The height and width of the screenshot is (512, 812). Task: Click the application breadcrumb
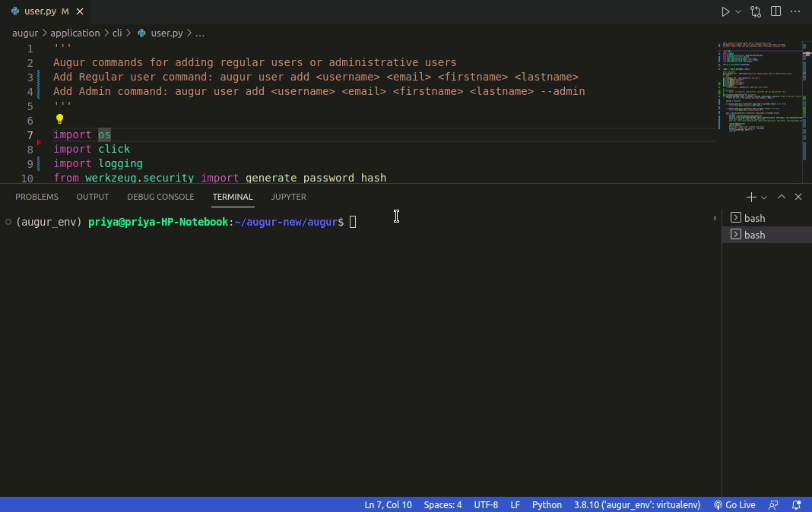coord(75,33)
